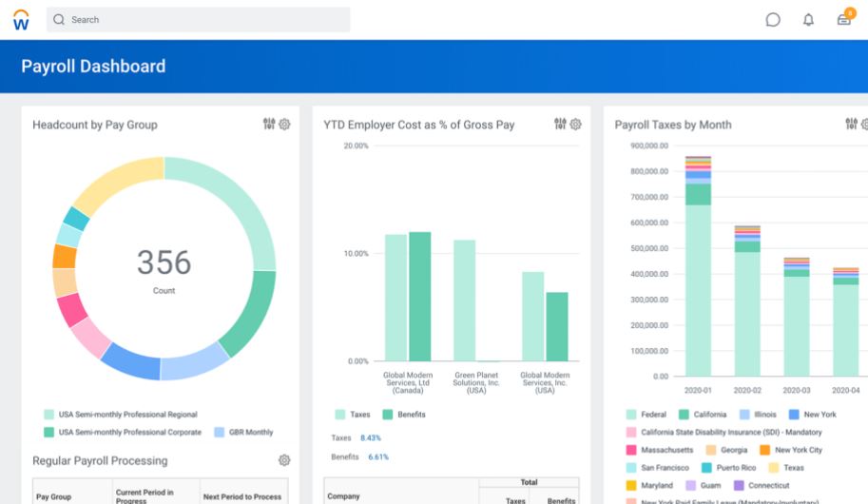Click the 356 Count donut center
The image size is (868, 504).
(x=164, y=269)
